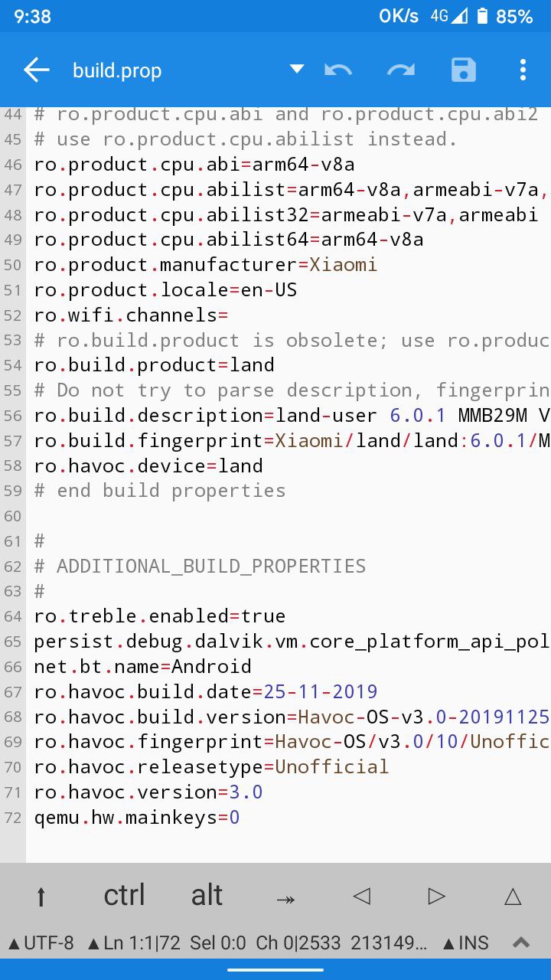Screen dimensions: 551x980
Task: Expand the status bar chevron
Action: click(x=521, y=942)
